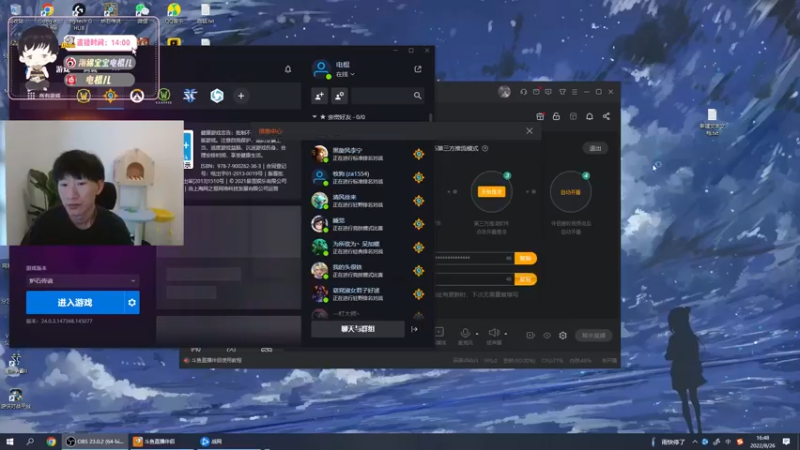Select friend 黑旋风李宁 in the list
800x450 pixels.
pyautogui.click(x=367, y=154)
